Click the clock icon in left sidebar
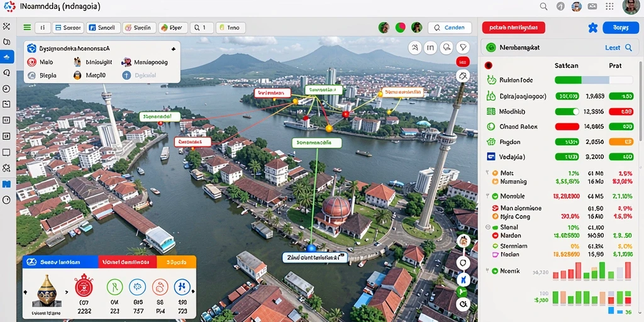 pyautogui.click(x=6, y=89)
